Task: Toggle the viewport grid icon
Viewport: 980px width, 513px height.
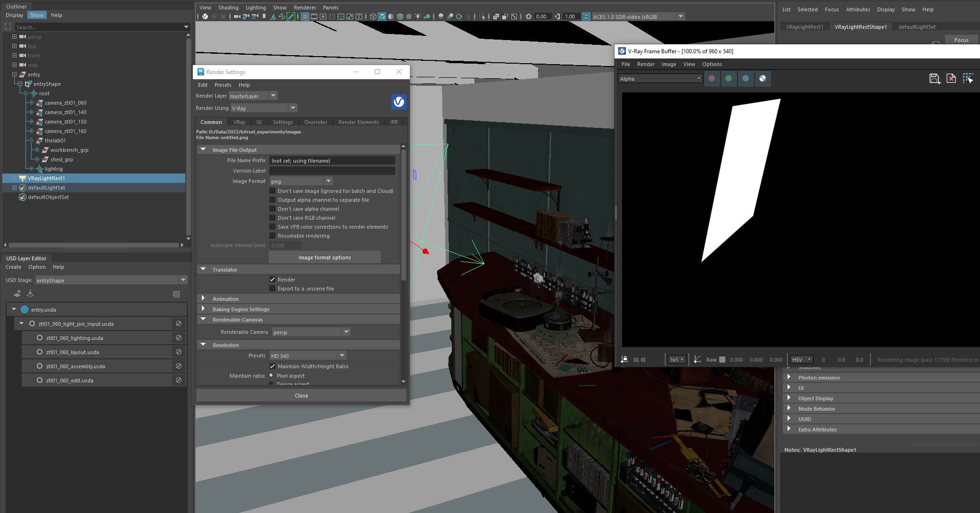Action: (x=305, y=17)
